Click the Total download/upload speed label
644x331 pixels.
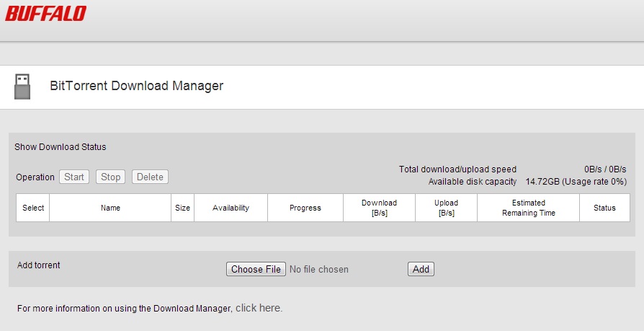click(457, 169)
